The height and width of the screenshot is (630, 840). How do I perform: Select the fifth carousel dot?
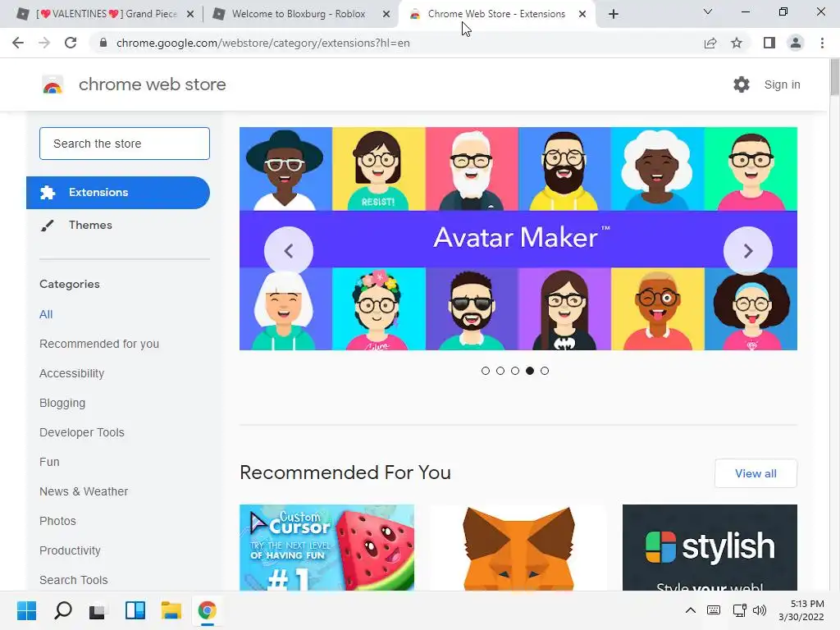point(545,371)
